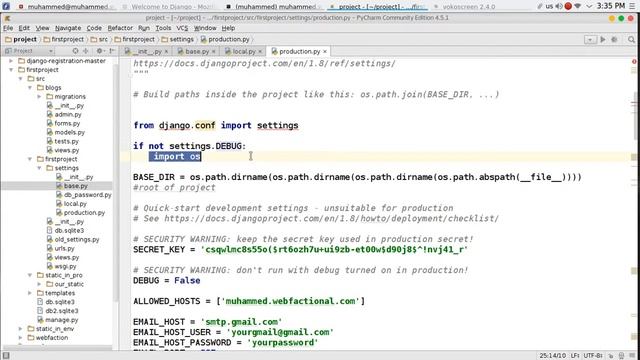This screenshot has height=360, width=640.
Task: Collapse the settings folder arrow
Action: 40,168
